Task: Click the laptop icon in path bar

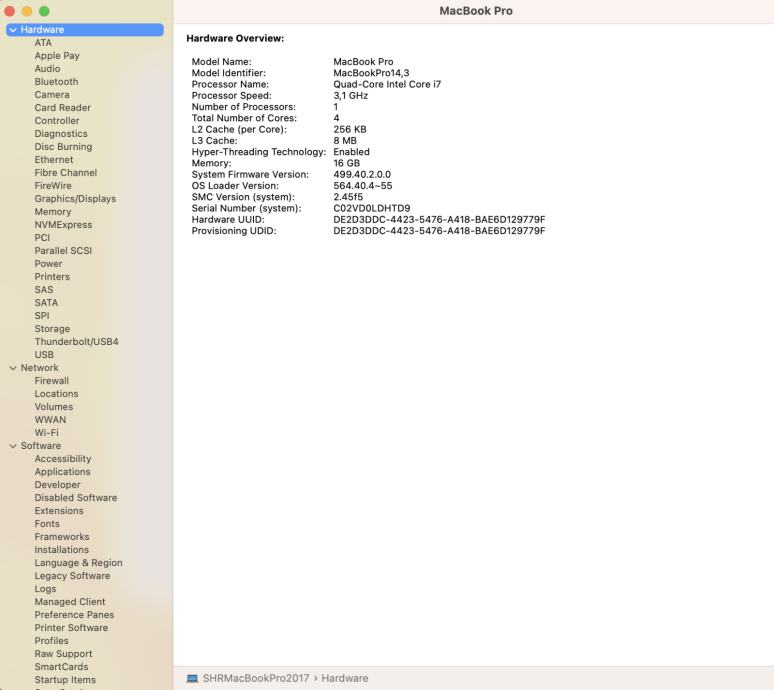Action: (x=192, y=679)
